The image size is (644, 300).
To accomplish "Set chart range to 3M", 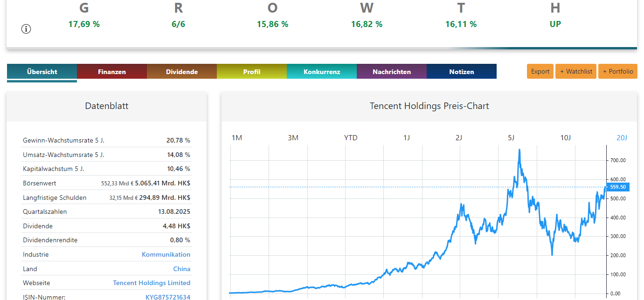I will tap(293, 137).
